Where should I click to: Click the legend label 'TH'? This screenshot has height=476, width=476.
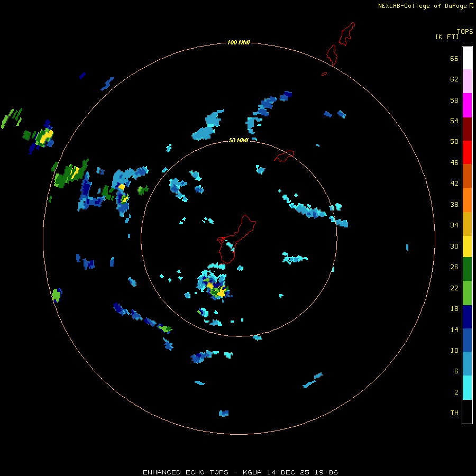[454, 413]
